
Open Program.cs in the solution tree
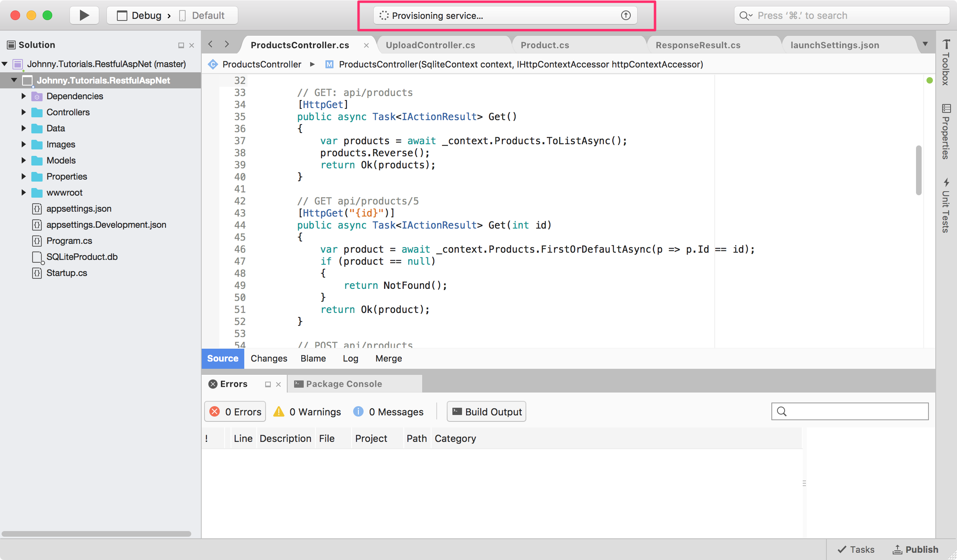coord(69,241)
